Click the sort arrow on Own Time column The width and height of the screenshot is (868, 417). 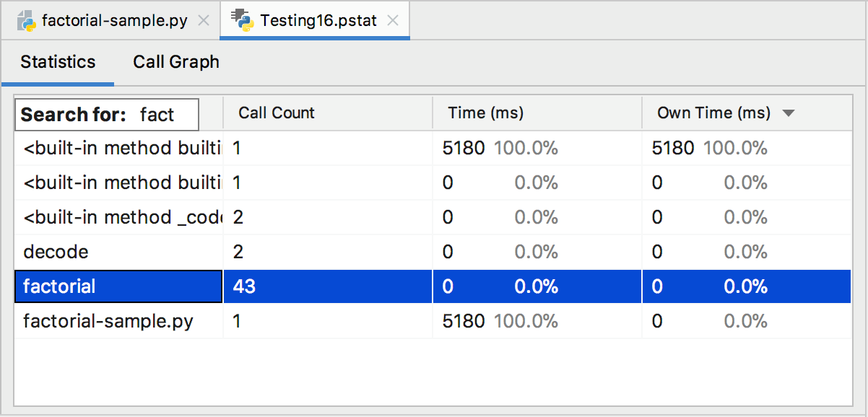pyautogui.click(x=789, y=113)
